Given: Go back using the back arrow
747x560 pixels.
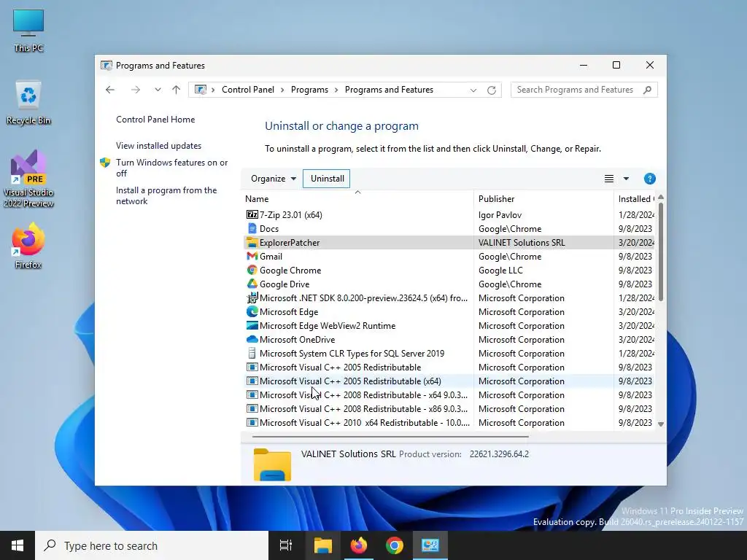Looking at the screenshot, I should point(110,90).
